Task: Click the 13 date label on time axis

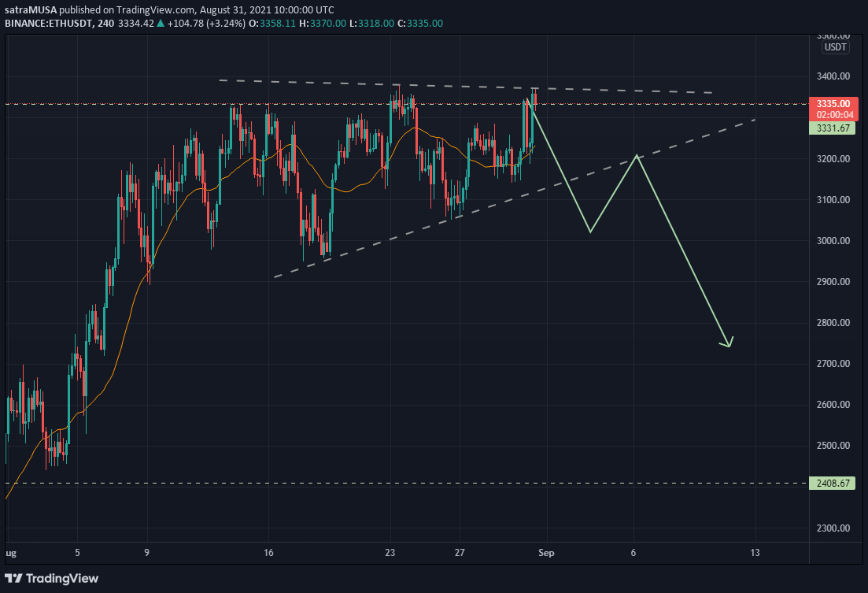Action: pyautogui.click(x=755, y=553)
